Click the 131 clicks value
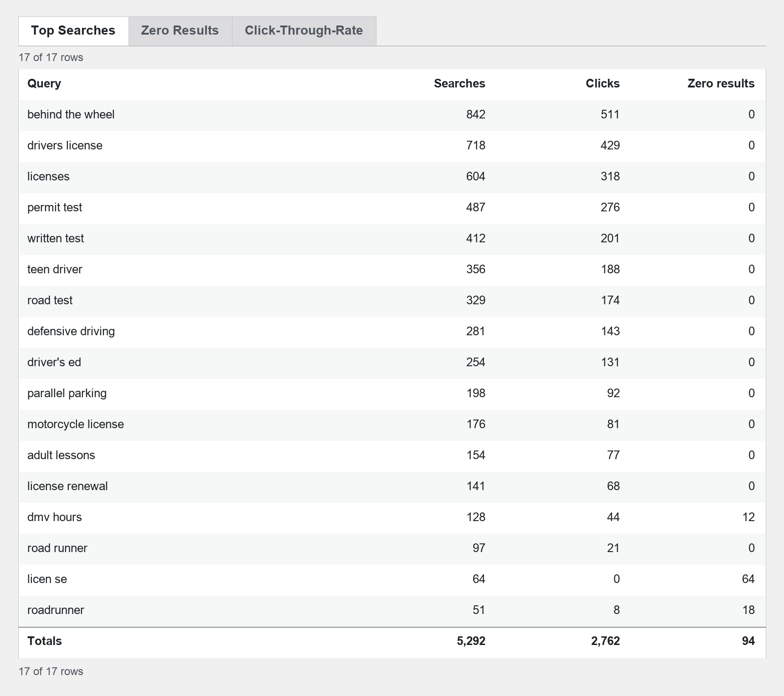The height and width of the screenshot is (696, 784). point(610,363)
